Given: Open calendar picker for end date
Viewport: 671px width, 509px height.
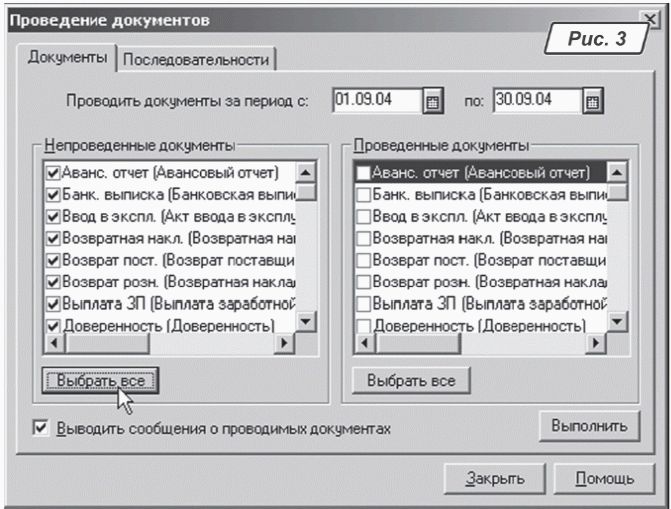Looking at the screenshot, I should [591, 101].
